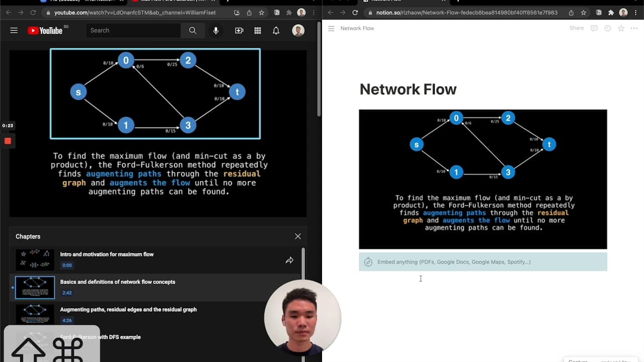Open Notion page updates clock icon
Screen dimensions: 644x362
607,28
